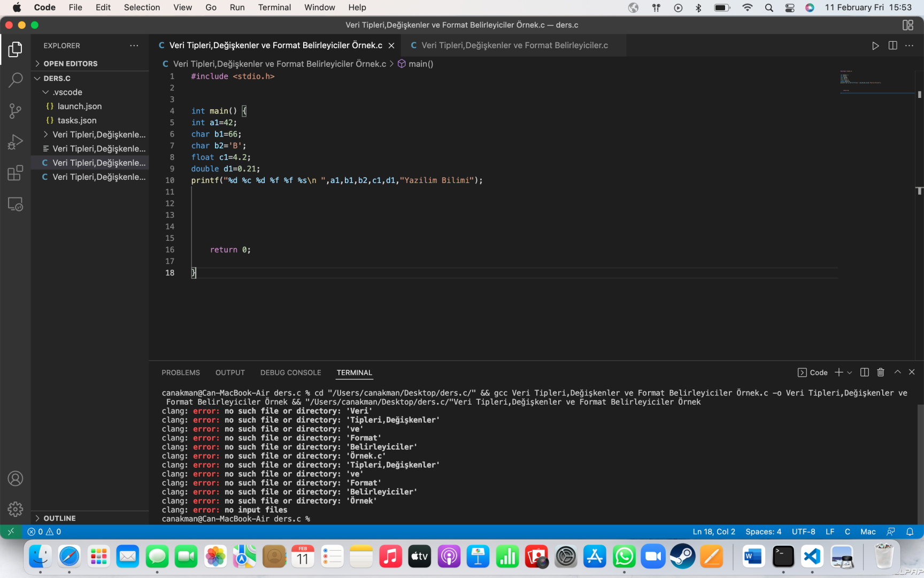Open the Source Control view
Viewport: 924px width, 578px height.
(16, 111)
